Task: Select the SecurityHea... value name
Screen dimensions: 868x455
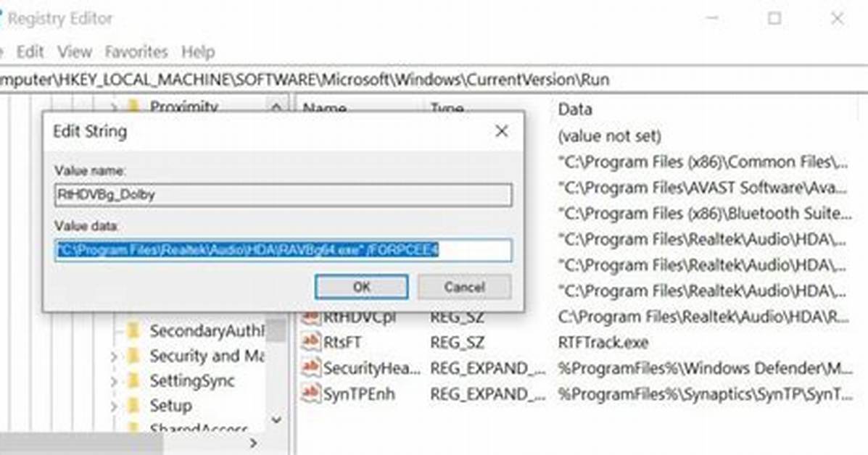Action: click(371, 367)
